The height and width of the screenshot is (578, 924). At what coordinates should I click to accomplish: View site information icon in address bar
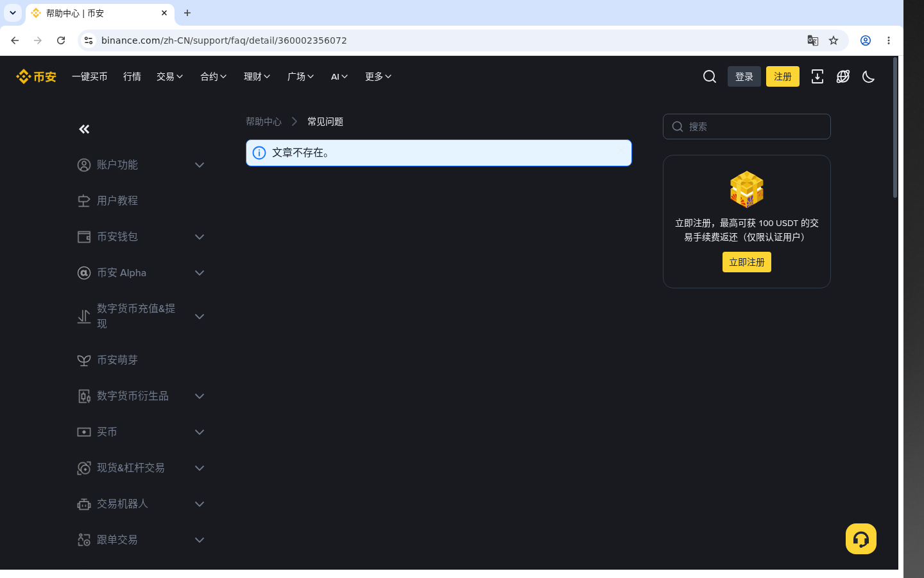[89, 40]
